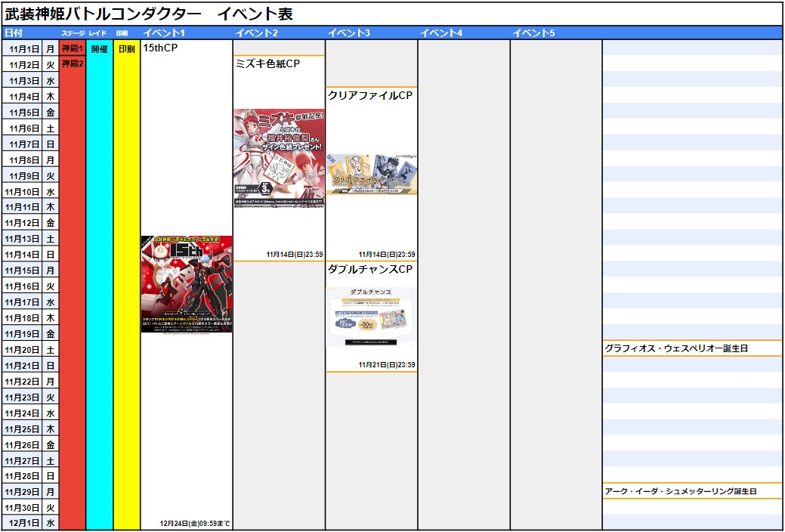
Task: Click the ダブルチャンスCP title cell
Action: [x=369, y=269]
